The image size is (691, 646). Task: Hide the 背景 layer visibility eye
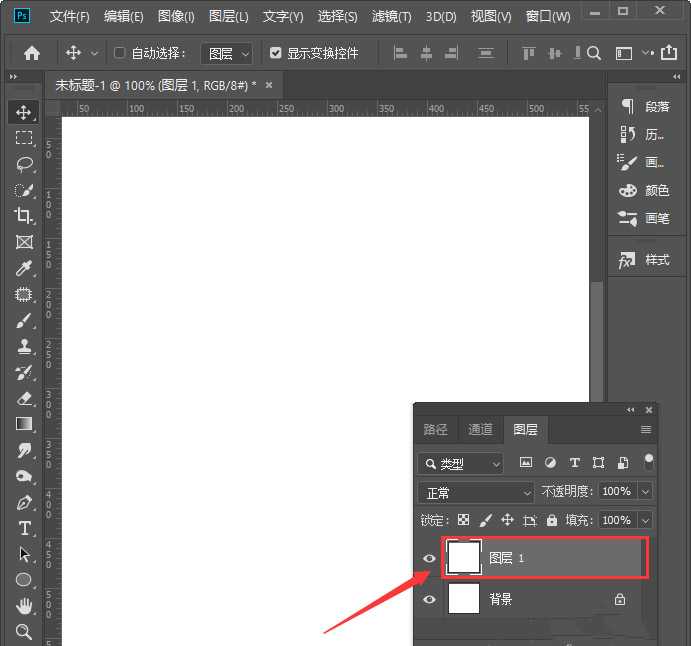pos(429,599)
